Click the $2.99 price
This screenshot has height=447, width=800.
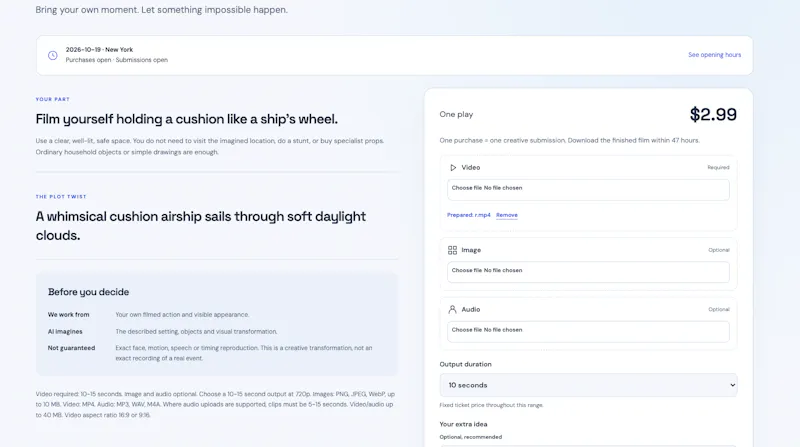pos(713,114)
